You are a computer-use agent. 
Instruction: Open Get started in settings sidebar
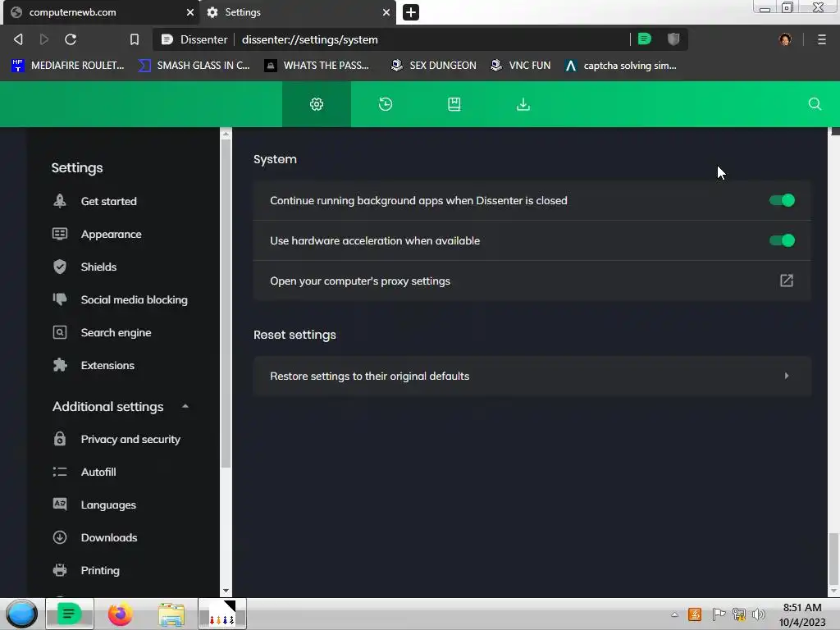pyautogui.click(x=109, y=201)
